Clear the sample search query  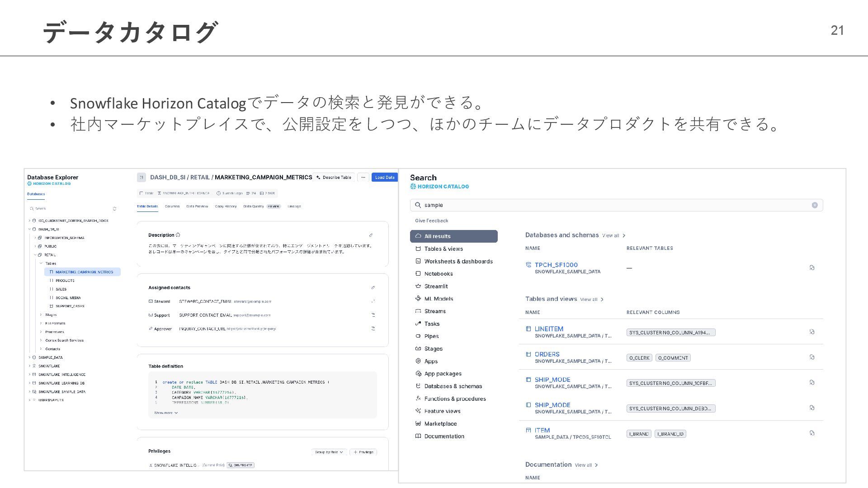[815, 205]
